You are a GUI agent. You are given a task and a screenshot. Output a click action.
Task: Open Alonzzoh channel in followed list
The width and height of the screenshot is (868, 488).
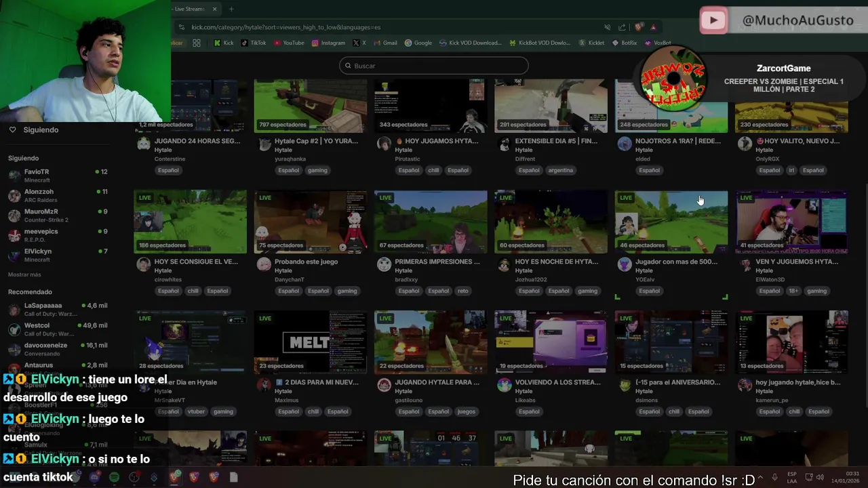[x=58, y=195]
